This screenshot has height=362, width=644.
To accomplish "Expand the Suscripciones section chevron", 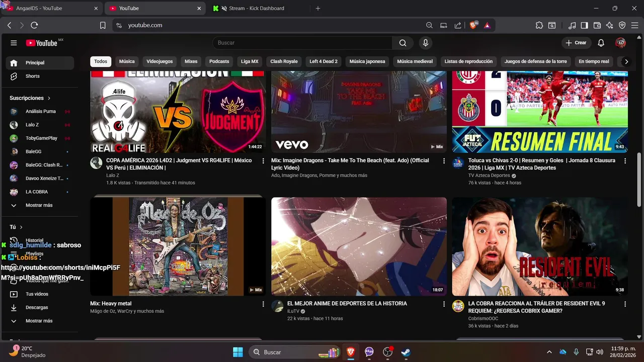I will pos(49,98).
